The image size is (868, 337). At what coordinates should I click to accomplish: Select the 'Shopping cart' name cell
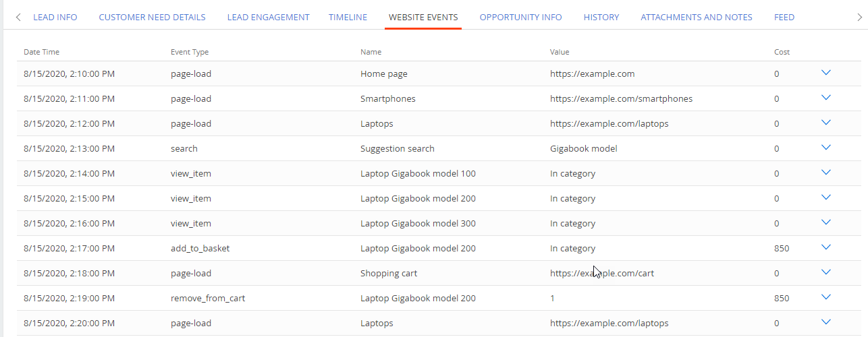tap(389, 274)
